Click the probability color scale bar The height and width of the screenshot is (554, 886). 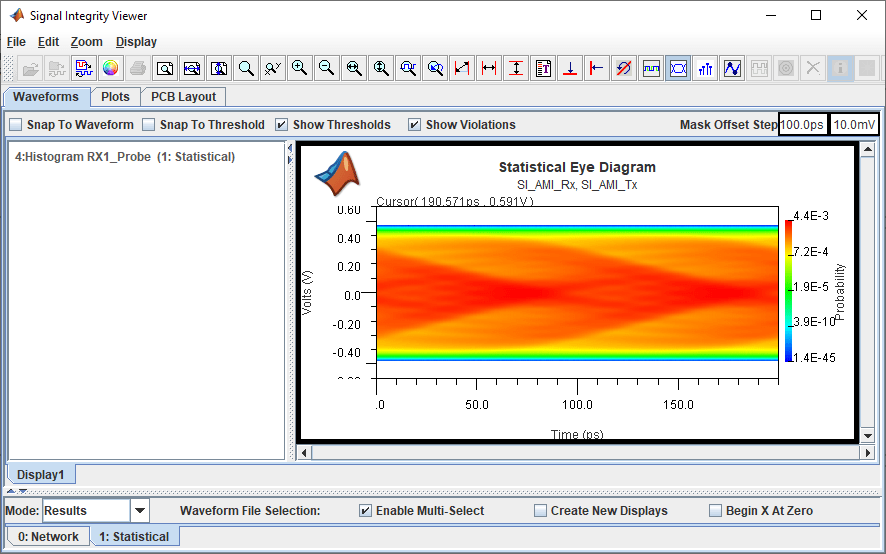(x=788, y=291)
